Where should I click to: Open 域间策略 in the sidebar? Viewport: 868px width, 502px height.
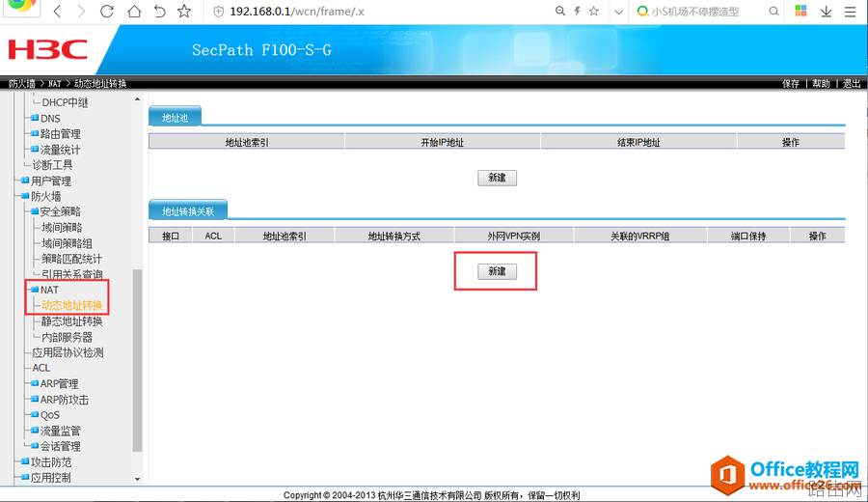[62, 227]
